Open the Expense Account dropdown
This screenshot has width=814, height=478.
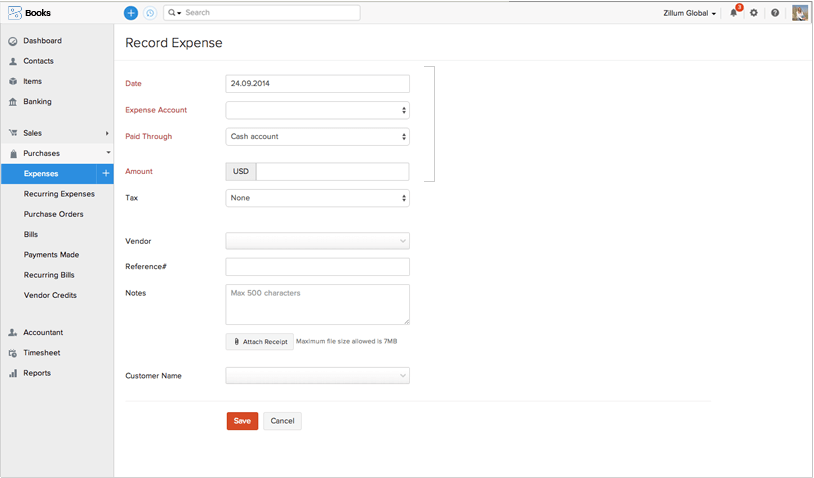coord(317,110)
